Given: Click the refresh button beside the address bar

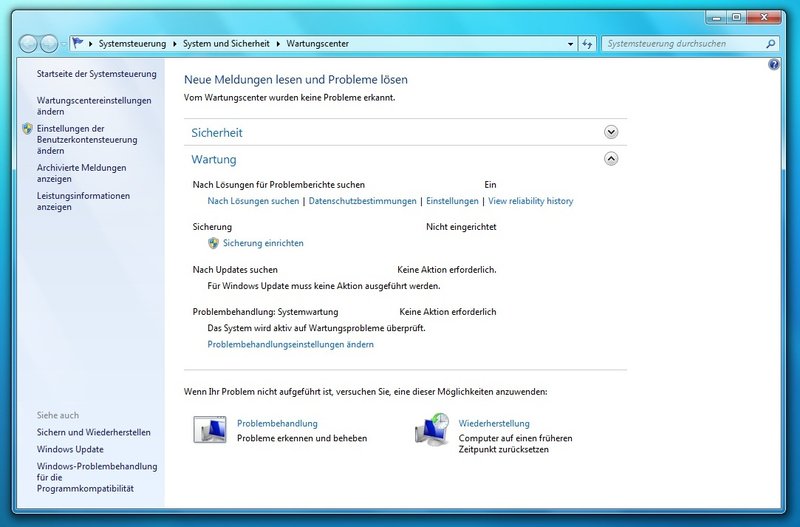Looking at the screenshot, I should tap(588, 44).
